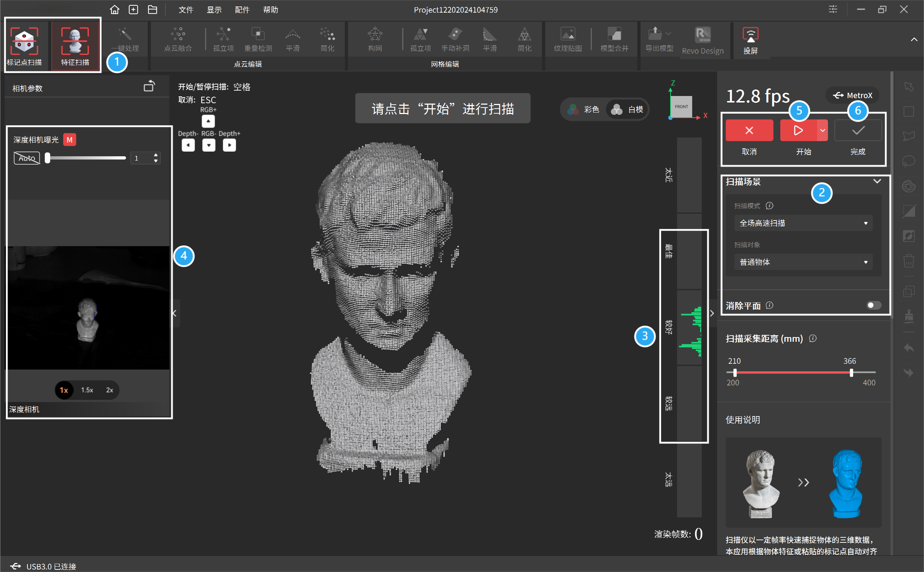
Task: Select 2x zoom for depth camera preview
Action: pos(109,390)
